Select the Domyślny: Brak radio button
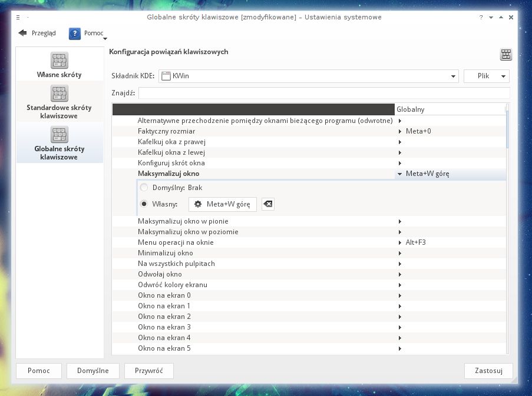Viewport: 532px width, 396px height. pyautogui.click(x=144, y=187)
